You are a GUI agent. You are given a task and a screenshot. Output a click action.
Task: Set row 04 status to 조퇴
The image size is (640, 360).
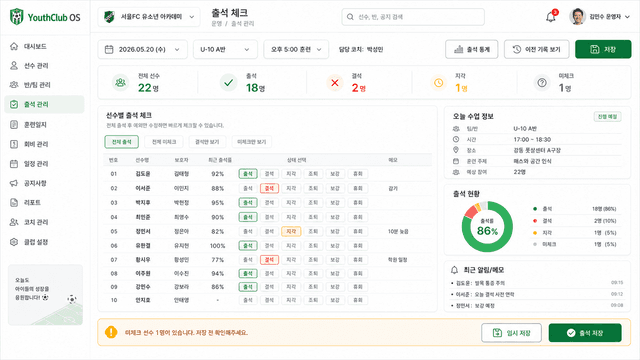[x=313, y=217]
